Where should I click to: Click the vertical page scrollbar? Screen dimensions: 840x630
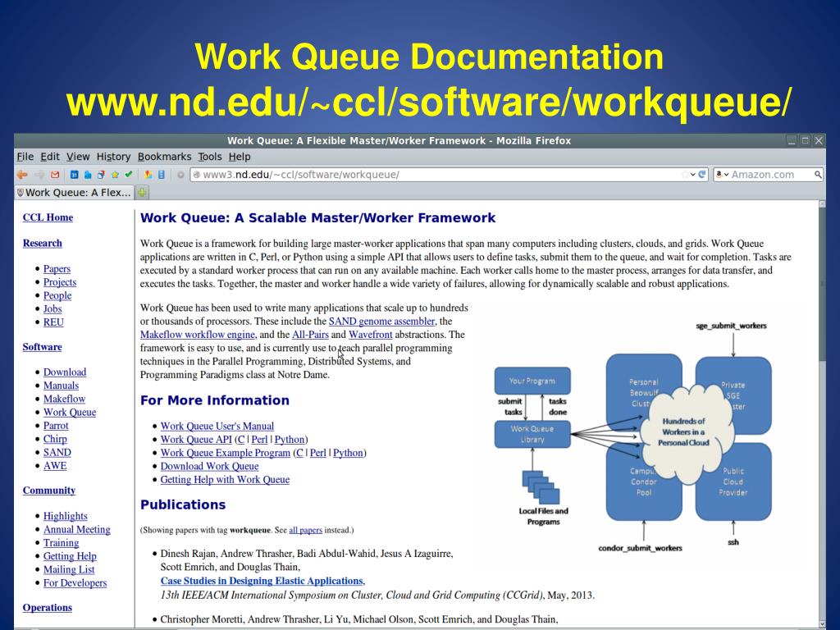click(822, 413)
